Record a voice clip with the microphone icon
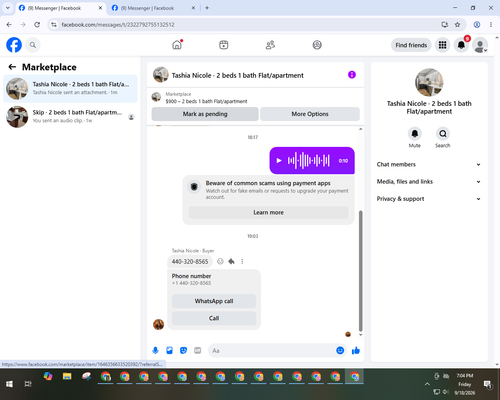 tap(155, 350)
